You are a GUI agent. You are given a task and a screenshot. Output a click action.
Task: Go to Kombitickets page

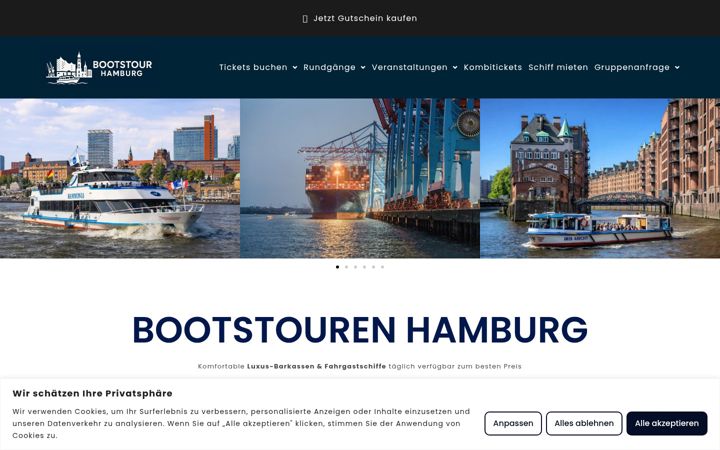492,67
